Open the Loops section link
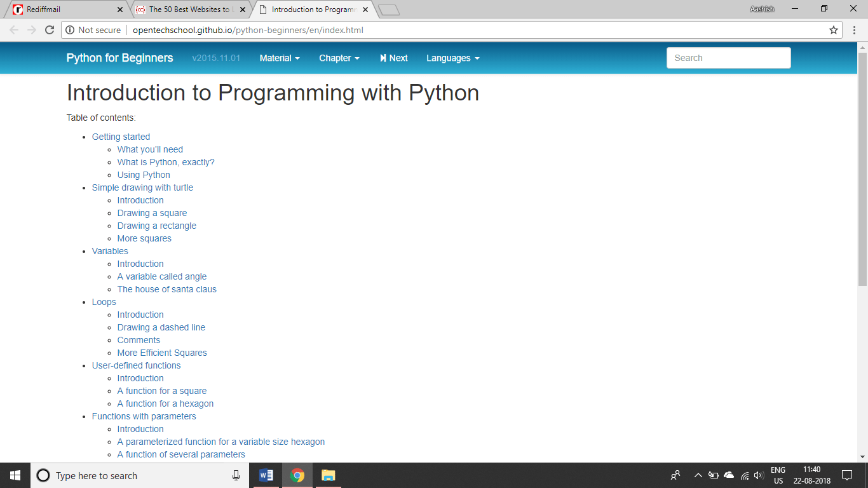868x488 pixels. point(104,302)
